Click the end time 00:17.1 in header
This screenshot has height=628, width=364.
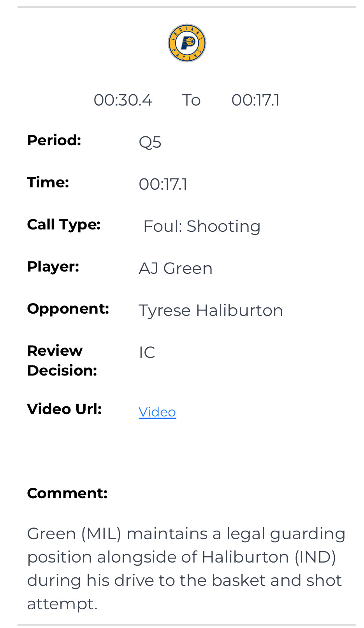click(255, 100)
